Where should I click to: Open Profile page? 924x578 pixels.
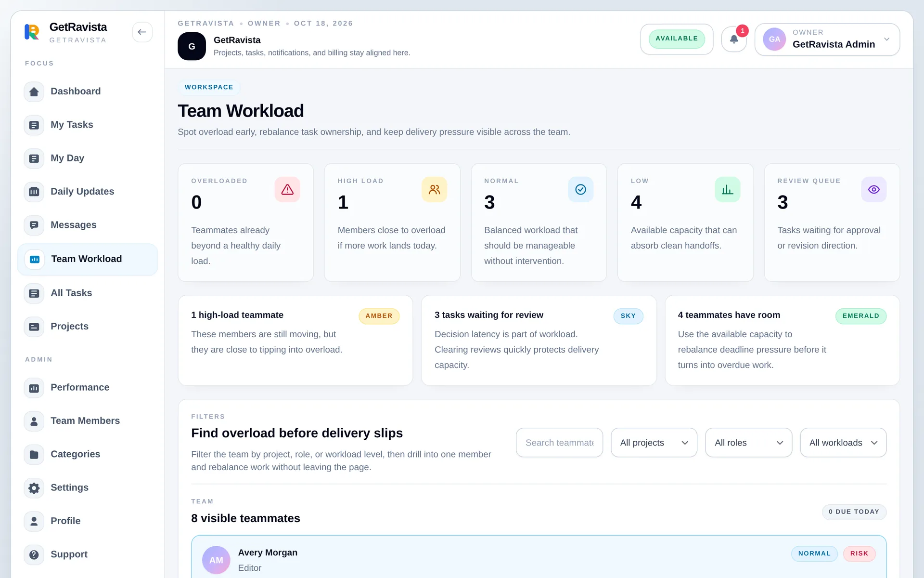88,521
